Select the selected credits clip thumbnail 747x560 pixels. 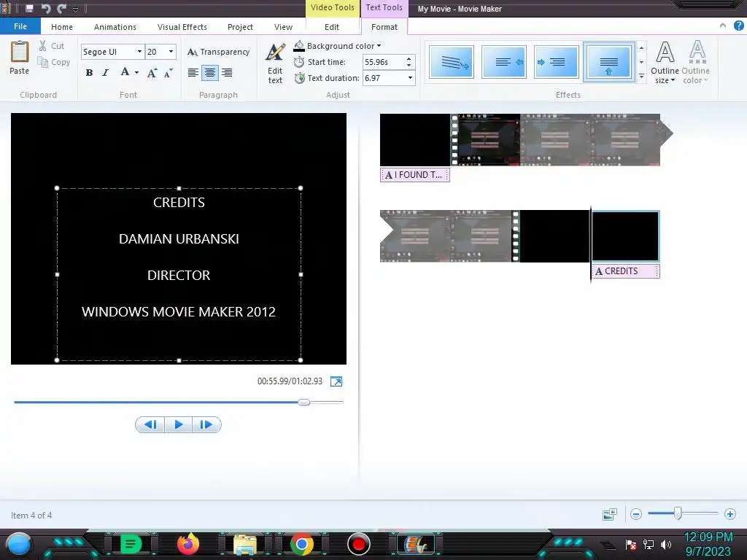625,236
